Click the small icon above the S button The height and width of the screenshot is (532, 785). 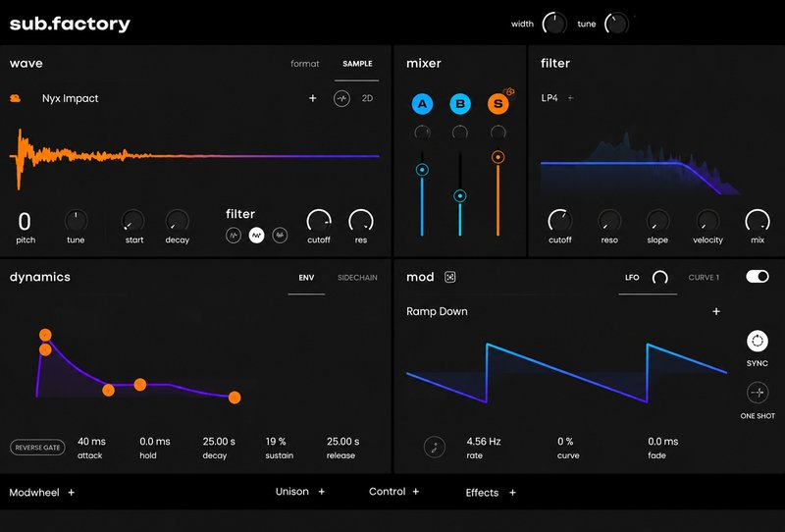pyautogui.click(x=509, y=91)
